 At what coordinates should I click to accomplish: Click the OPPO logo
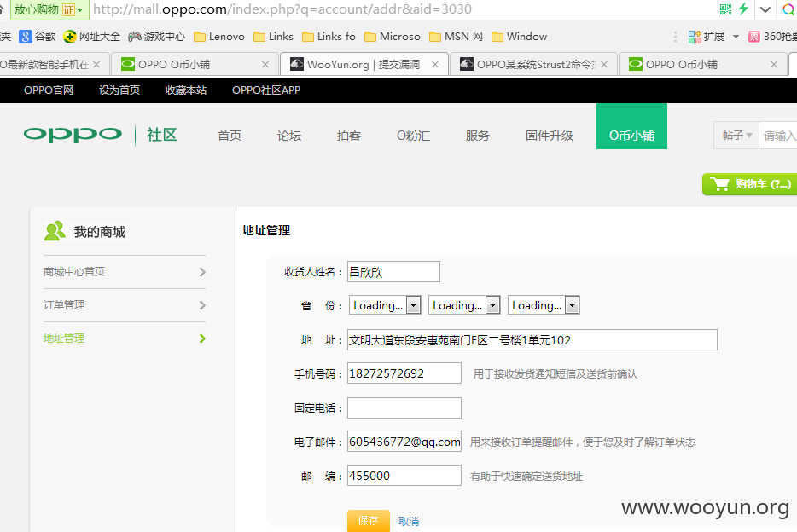(73, 135)
